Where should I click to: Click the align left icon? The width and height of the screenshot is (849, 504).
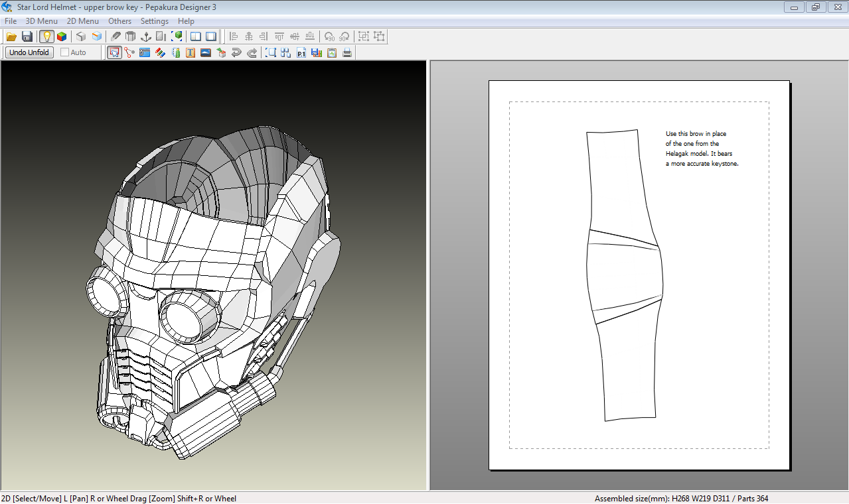(234, 36)
